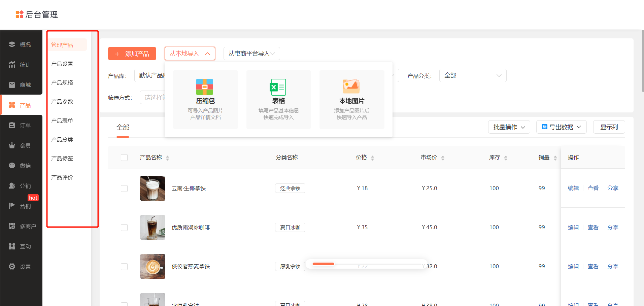Share the 优质南湖冰咖啡 product
Screen dimensions: 644x306
[x=613, y=227]
